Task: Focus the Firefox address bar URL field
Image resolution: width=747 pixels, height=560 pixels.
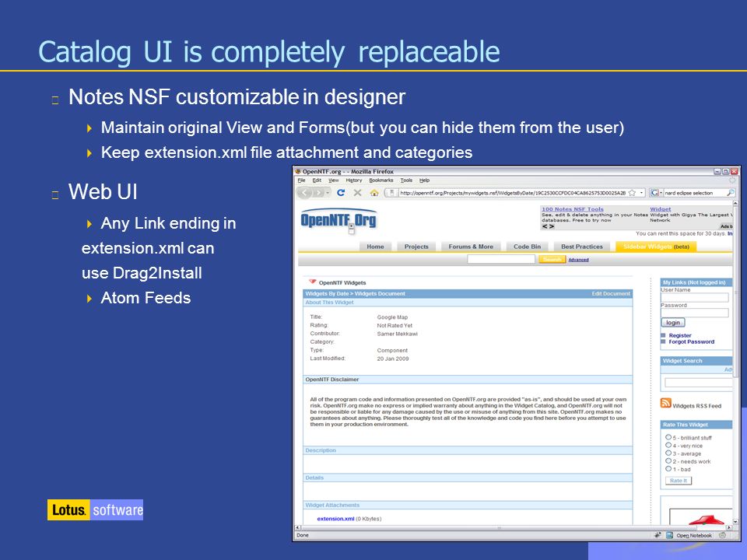Action: (x=512, y=193)
